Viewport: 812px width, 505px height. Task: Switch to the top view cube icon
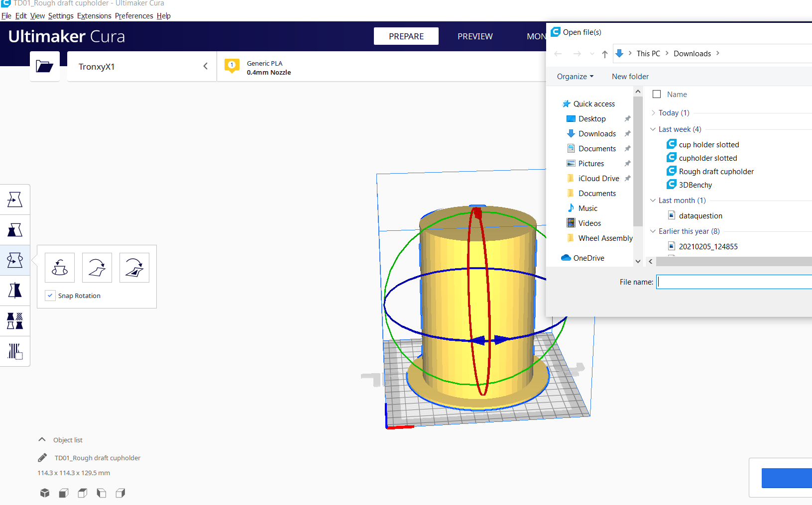coord(83,493)
